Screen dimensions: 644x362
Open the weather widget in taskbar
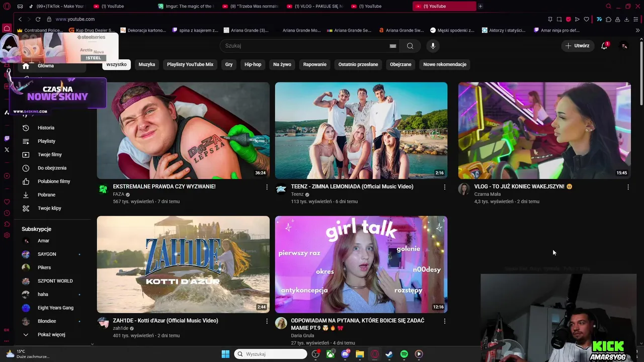coord(28,354)
